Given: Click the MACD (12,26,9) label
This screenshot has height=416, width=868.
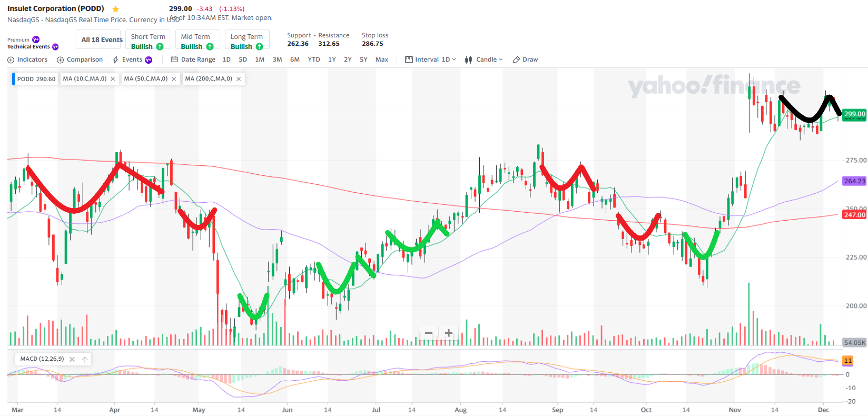Looking at the screenshot, I should click(x=42, y=359).
